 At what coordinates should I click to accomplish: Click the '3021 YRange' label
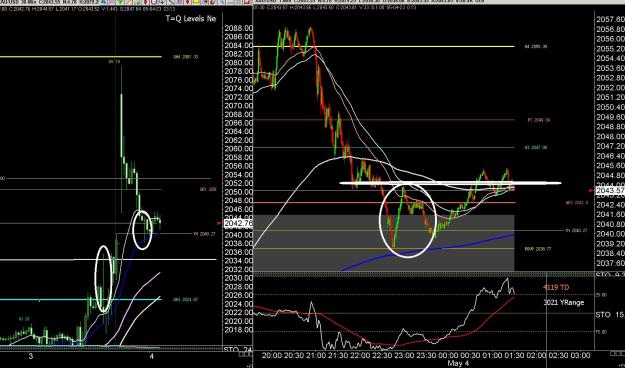coord(564,303)
